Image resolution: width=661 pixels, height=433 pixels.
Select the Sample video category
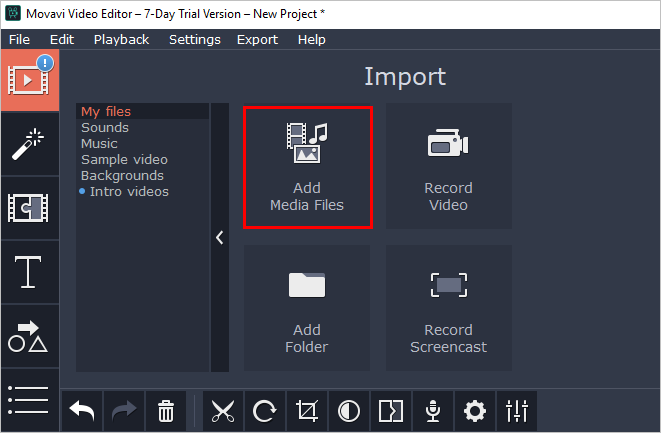(142, 159)
